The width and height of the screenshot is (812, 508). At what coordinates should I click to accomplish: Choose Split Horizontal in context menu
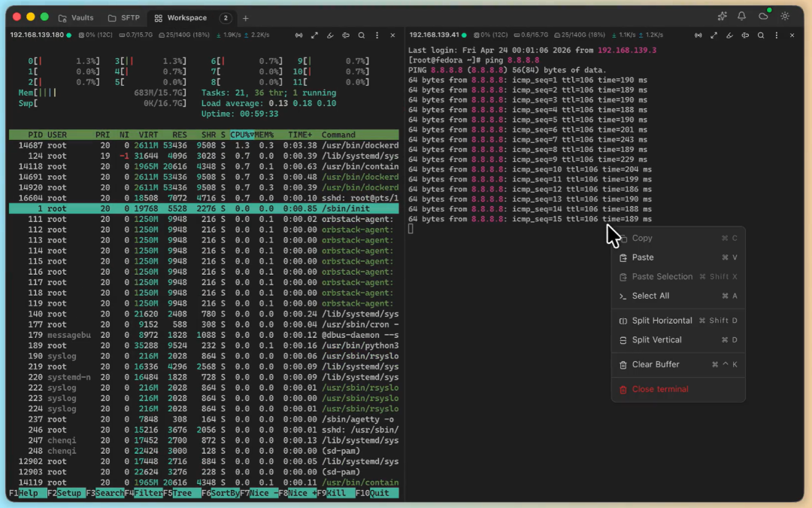pyautogui.click(x=678, y=321)
